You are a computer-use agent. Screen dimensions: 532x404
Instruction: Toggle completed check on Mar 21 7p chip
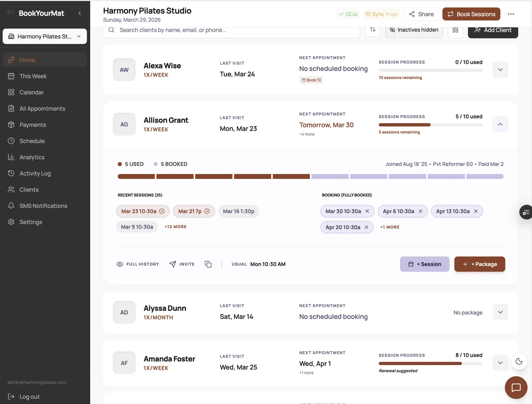207,211
